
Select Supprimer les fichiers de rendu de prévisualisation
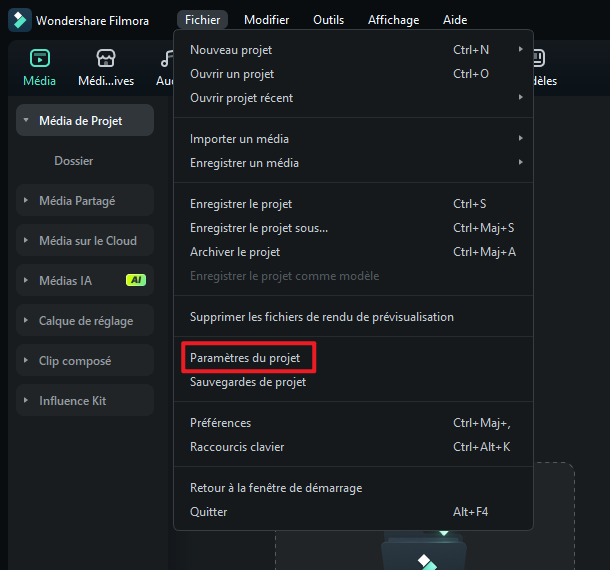click(353, 317)
